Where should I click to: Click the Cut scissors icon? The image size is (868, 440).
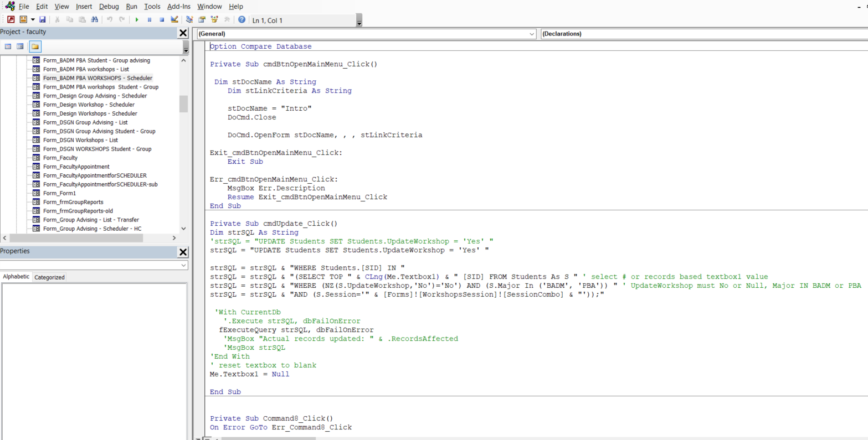[57, 19]
